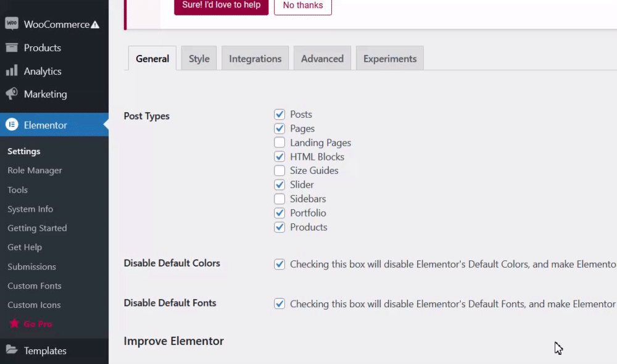Open the Get Help submenu link

point(25,247)
